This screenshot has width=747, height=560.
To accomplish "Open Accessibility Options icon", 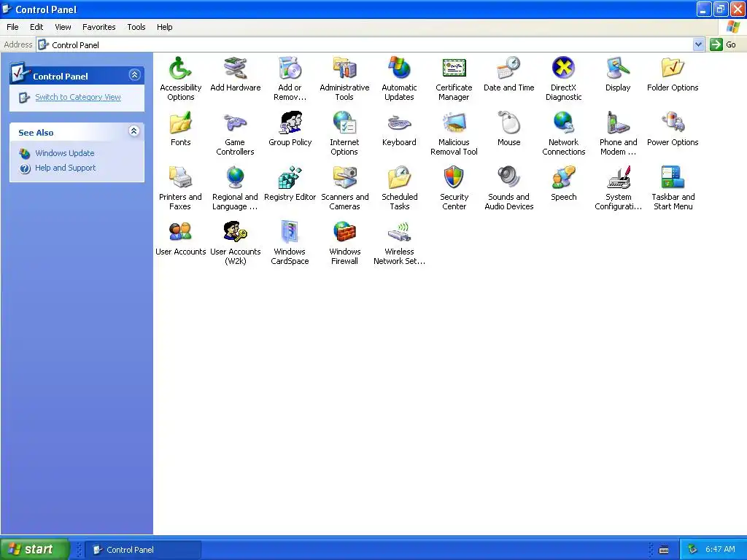I will click(181, 68).
